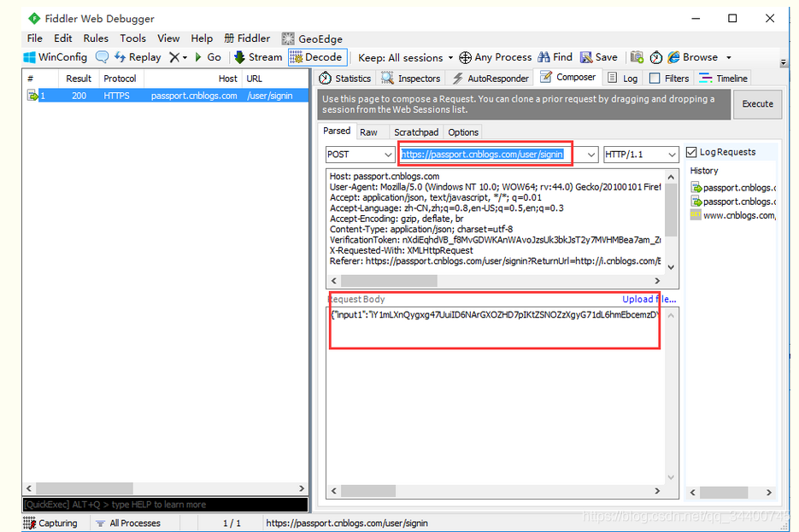Click the Execute button

[757, 104]
